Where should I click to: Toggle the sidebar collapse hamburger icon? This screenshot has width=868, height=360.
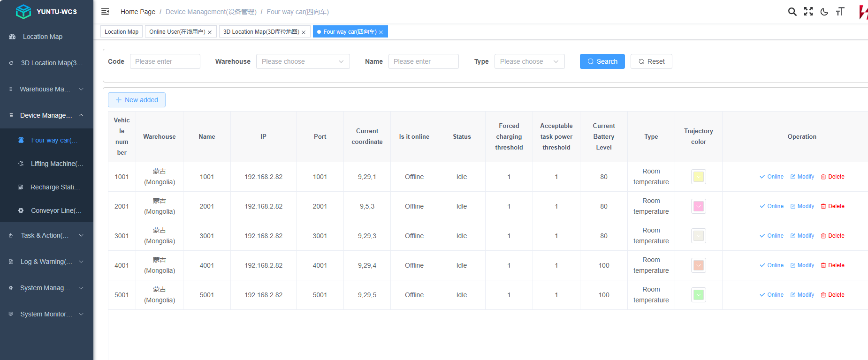(x=105, y=11)
